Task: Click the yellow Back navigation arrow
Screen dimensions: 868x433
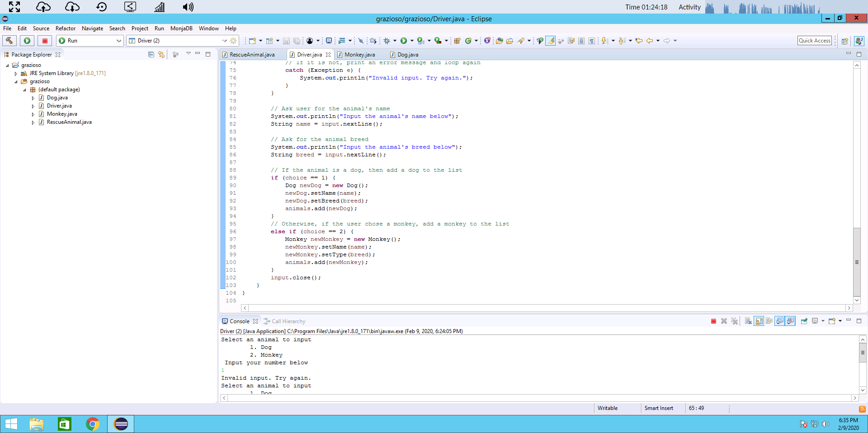Action: (650, 41)
